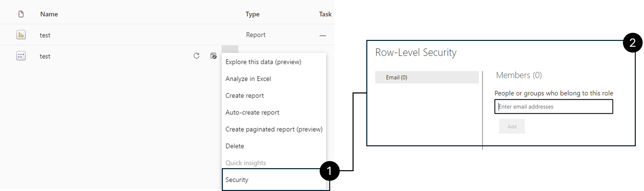
Task: Click the Row-Level Security title
Action: click(416, 52)
